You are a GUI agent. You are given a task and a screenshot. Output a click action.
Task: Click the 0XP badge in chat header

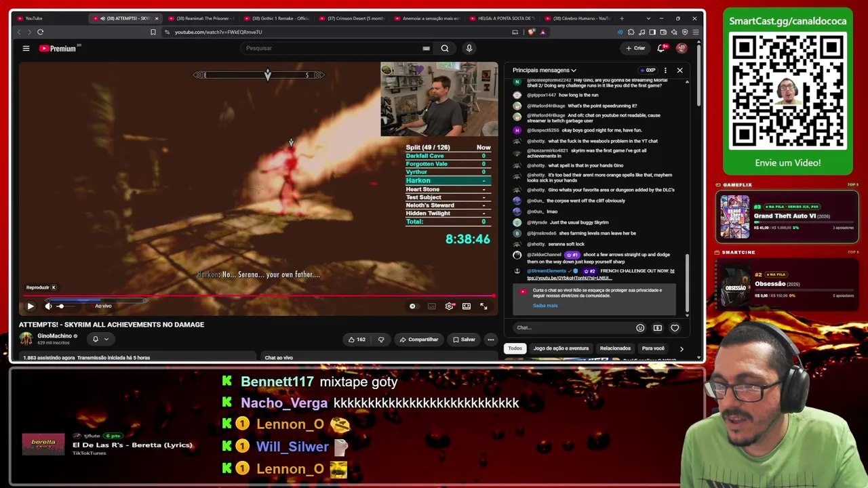coord(648,70)
